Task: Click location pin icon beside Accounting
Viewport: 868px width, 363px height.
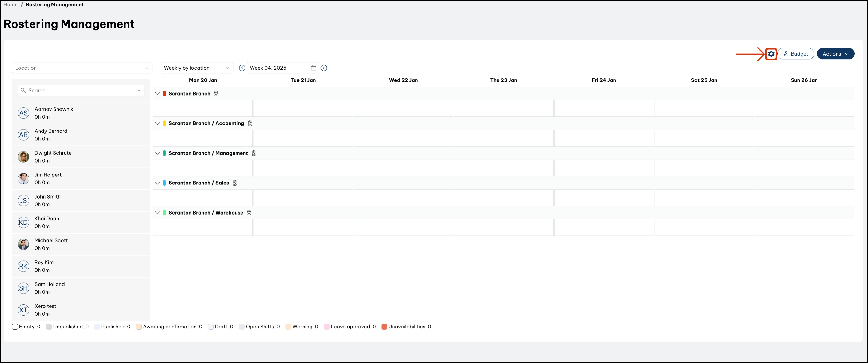Action: coord(250,124)
